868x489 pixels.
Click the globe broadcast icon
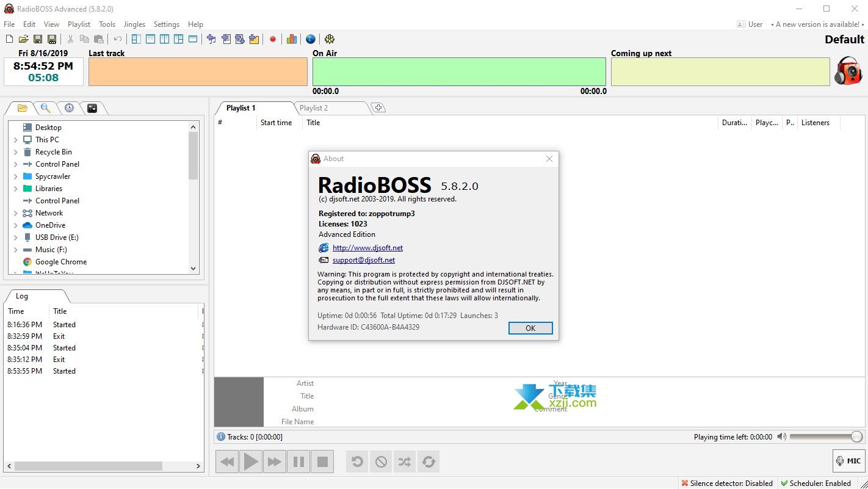coord(311,39)
